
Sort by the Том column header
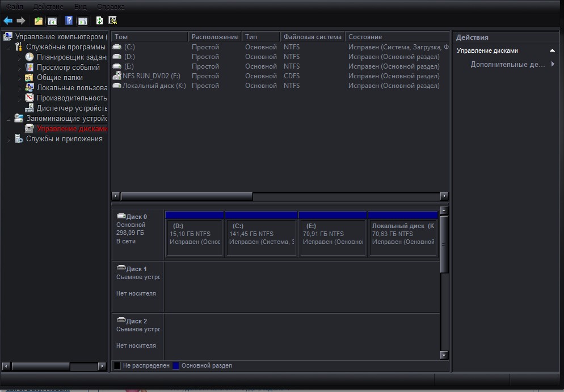[150, 37]
